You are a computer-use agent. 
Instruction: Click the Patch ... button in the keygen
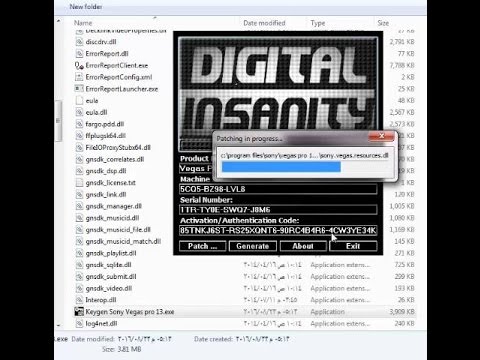(x=203, y=246)
